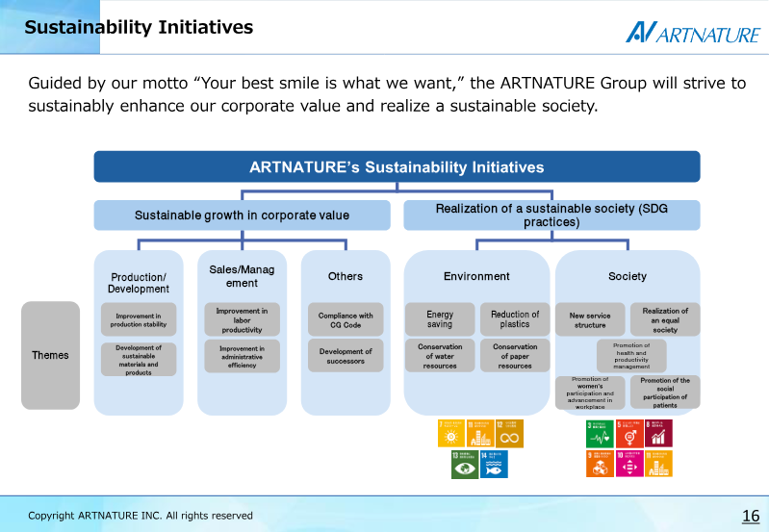This screenshot has height=532, width=769.
Task: Select Improvement in labor productivity theme
Action: (242, 319)
